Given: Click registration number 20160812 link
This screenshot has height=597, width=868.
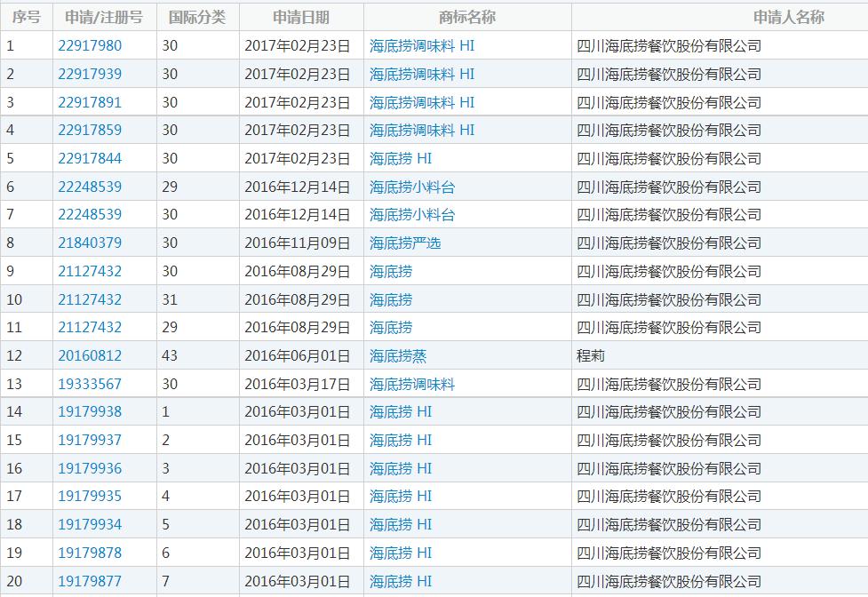Looking at the screenshot, I should pyautogui.click(x=90, y=355).
